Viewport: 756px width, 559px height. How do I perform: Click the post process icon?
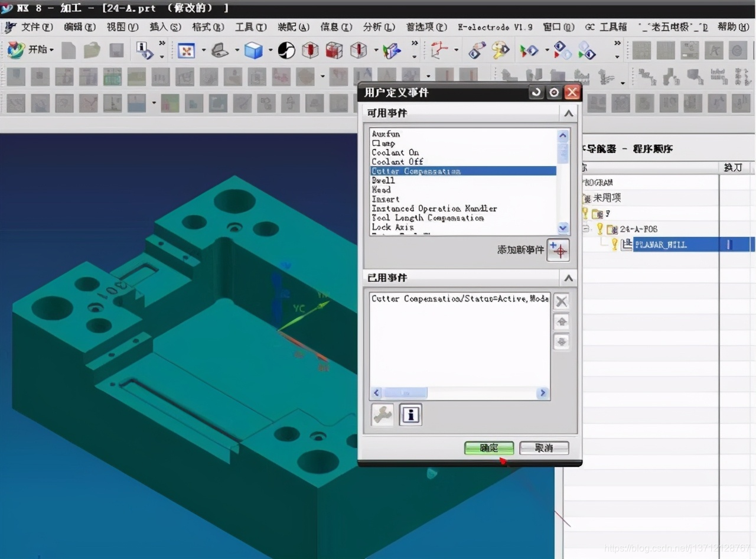[x=586, y=50]
